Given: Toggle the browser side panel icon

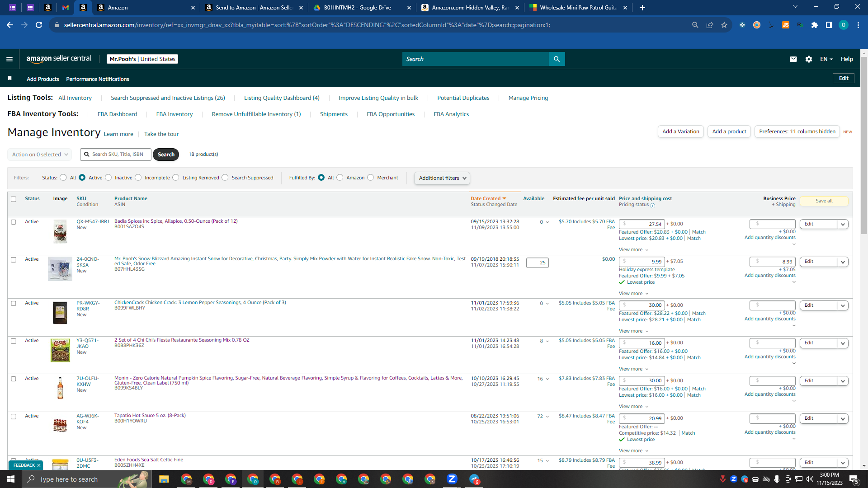Looking at the screenshot, I should point(829,25).
